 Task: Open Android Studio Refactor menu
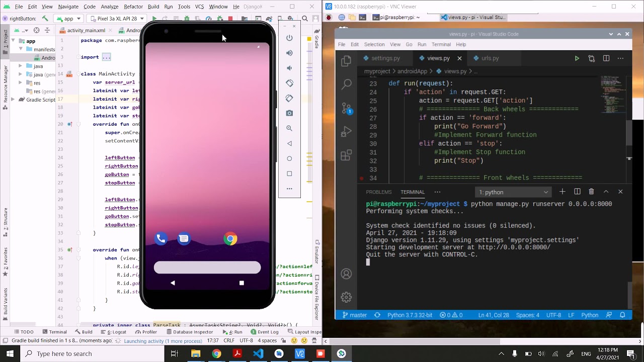pos(133,7)
